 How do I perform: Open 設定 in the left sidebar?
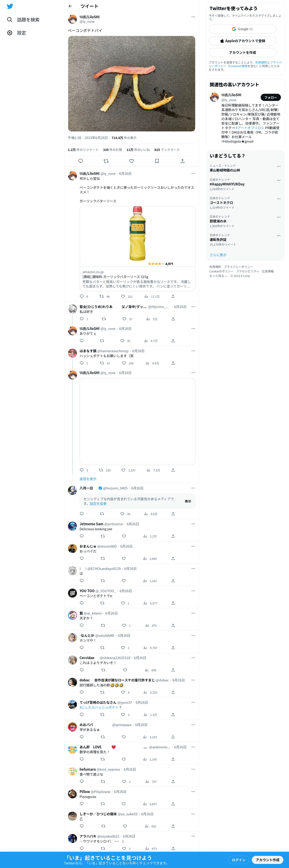point(17,33)
